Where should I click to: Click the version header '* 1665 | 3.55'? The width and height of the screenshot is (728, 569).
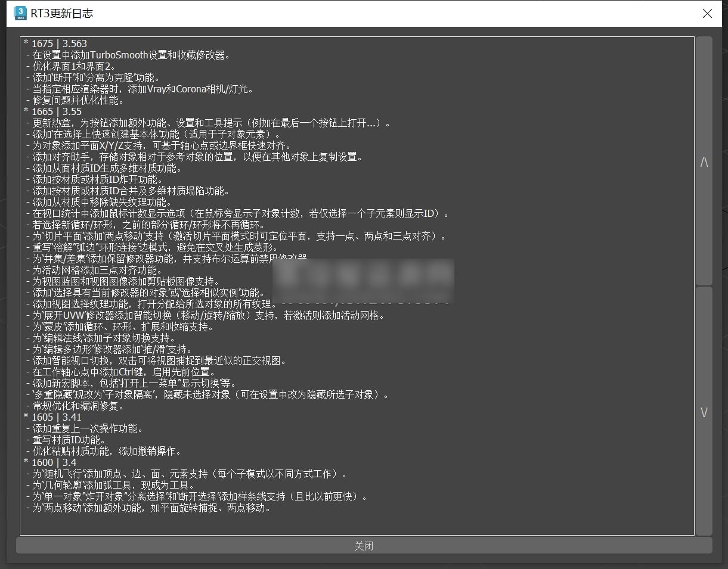(52, 111)
